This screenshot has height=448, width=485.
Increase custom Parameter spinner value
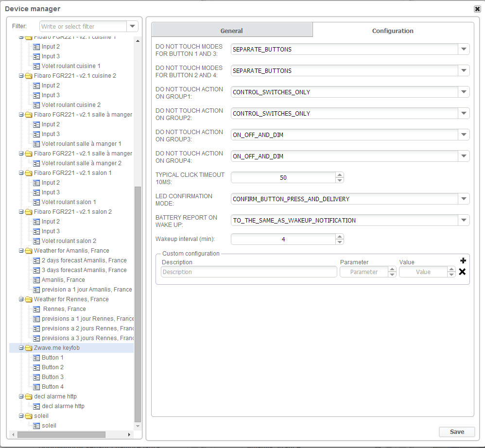click(392, 270)
